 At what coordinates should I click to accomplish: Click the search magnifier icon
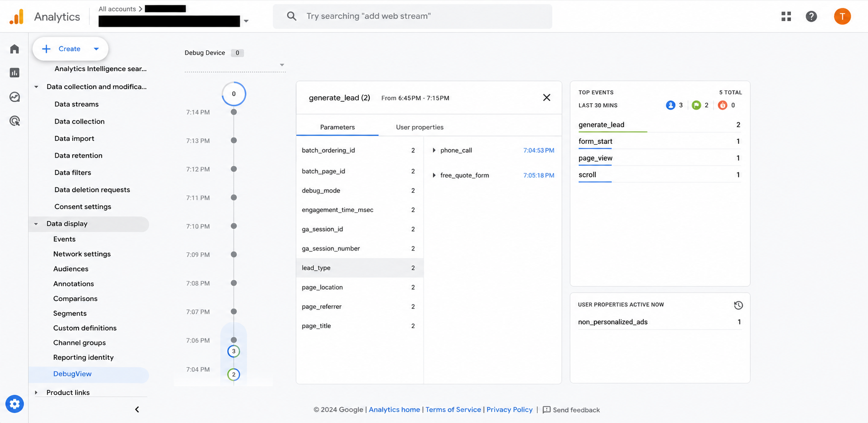[x=292, y=16]
